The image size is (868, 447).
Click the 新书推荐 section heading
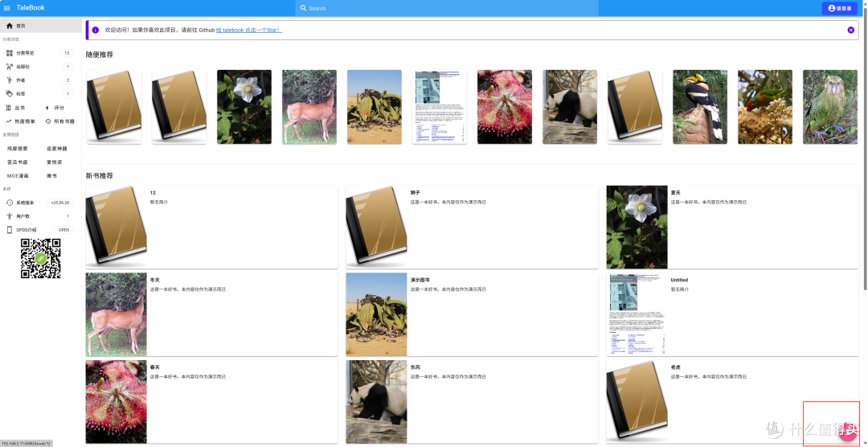99,175
